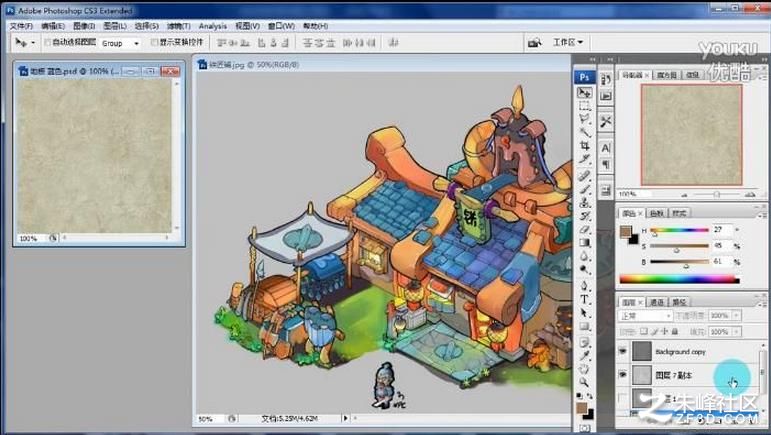Select the Healing Brush tool
The width and height of the screenshot is (771, 435).
pos(584,176)
